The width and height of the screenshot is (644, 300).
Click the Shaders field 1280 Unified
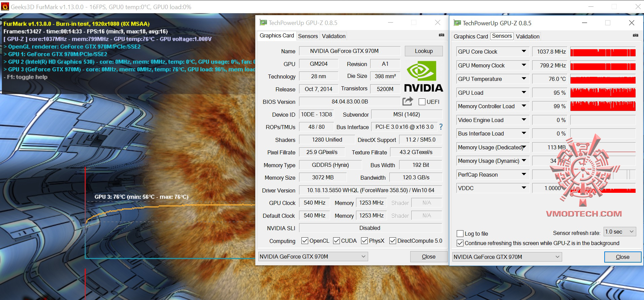(x=327, y=140)
